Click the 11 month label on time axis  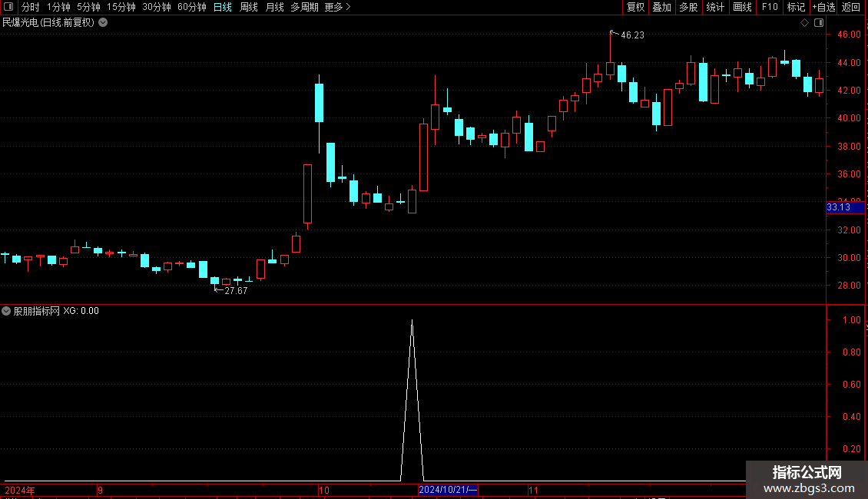click(533, 490)
